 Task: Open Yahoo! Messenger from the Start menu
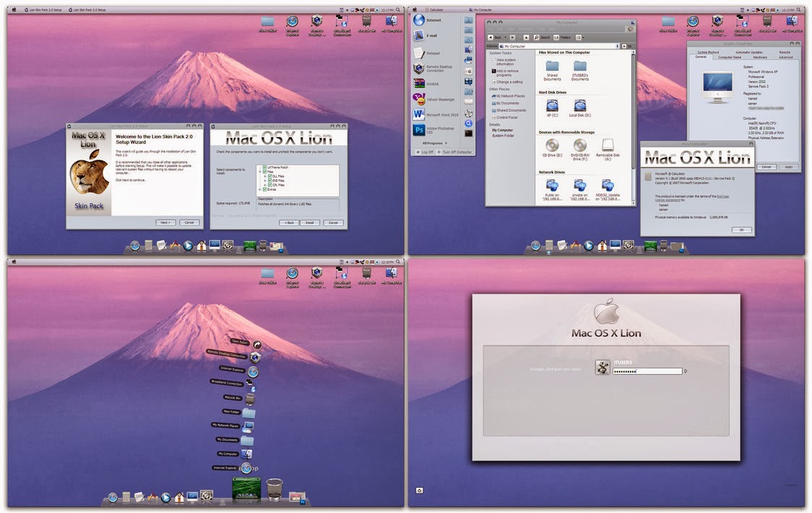[x=434, y=99]
